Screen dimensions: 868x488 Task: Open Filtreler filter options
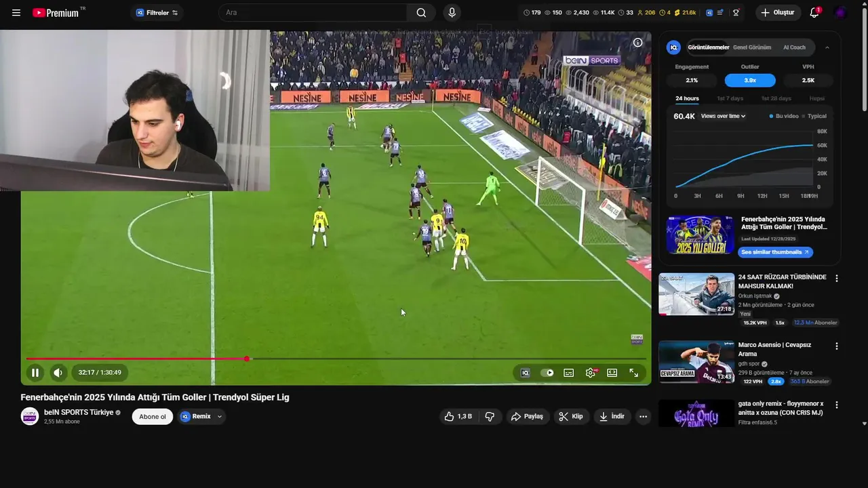point(157,13)
